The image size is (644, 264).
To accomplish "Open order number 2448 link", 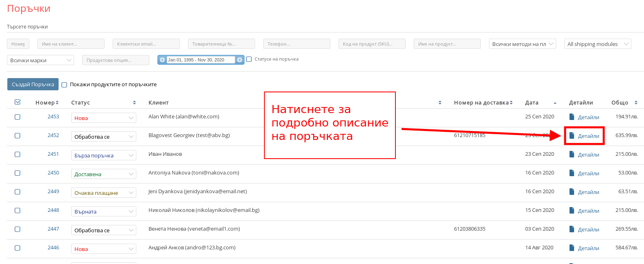I will tap(53, 210).
